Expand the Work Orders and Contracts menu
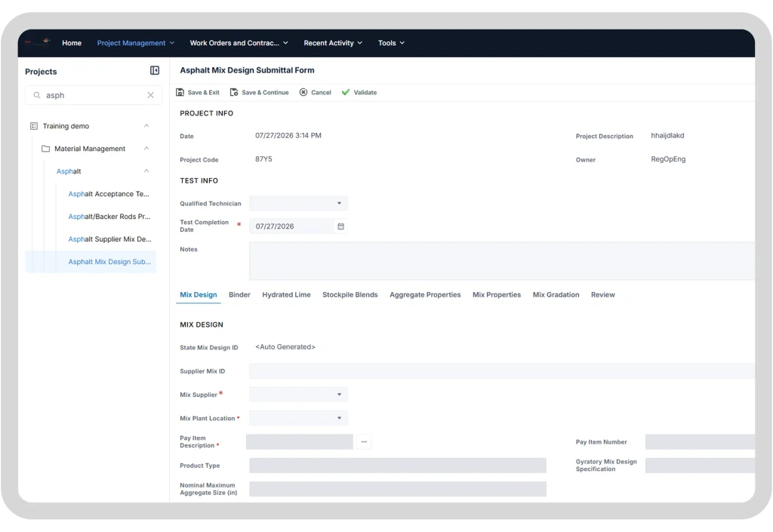 239,43
